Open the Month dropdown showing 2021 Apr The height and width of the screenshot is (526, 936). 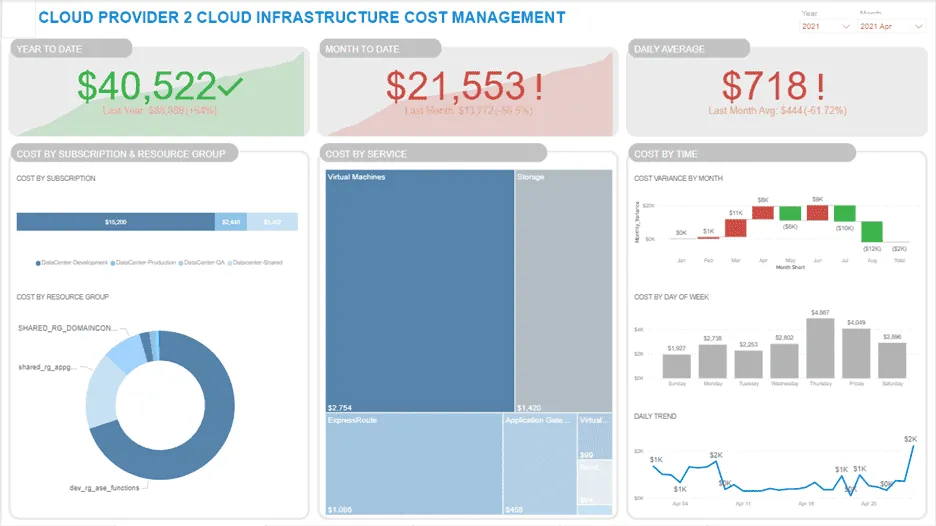click(890, 27)
